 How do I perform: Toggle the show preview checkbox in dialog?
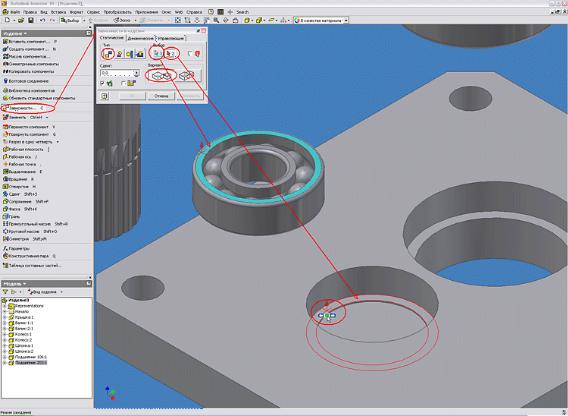(102, 84)
